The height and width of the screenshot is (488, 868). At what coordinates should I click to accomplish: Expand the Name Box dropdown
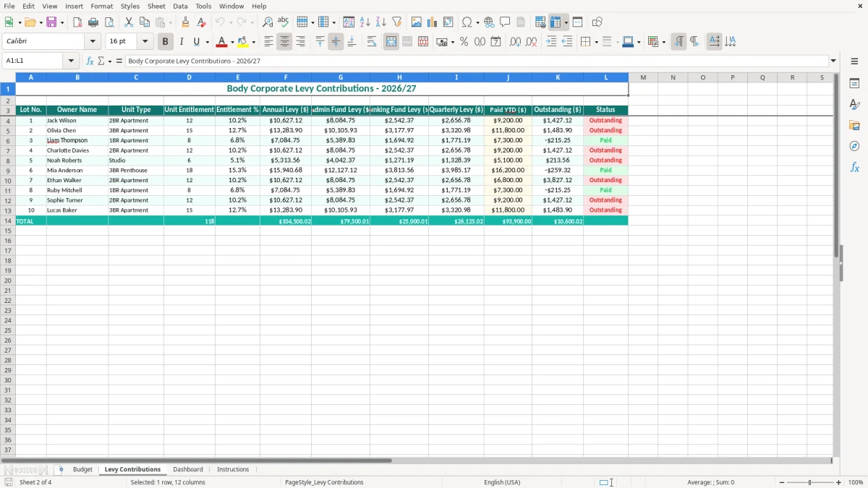click(71, 61)
